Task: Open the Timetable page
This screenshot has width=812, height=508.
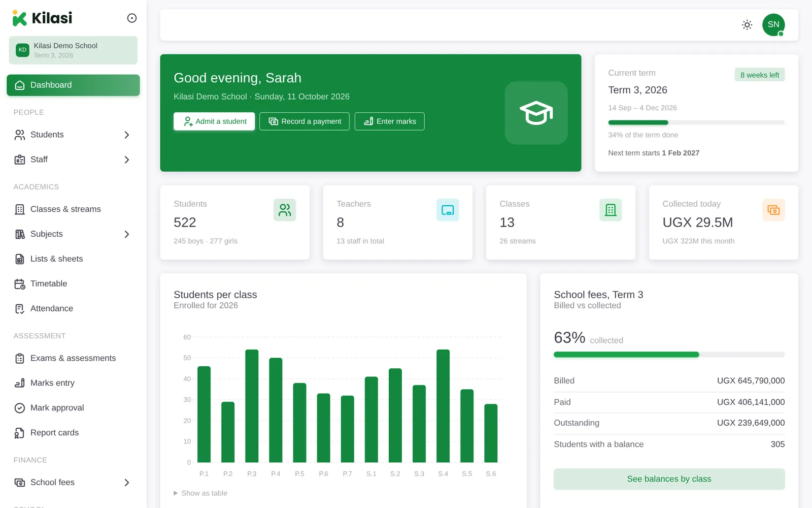Action: 73,284
